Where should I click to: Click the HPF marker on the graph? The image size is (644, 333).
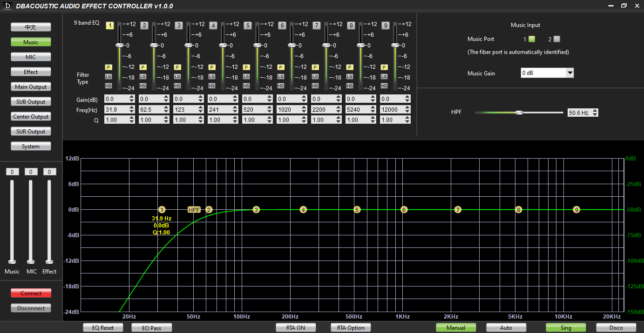point(194,210)
